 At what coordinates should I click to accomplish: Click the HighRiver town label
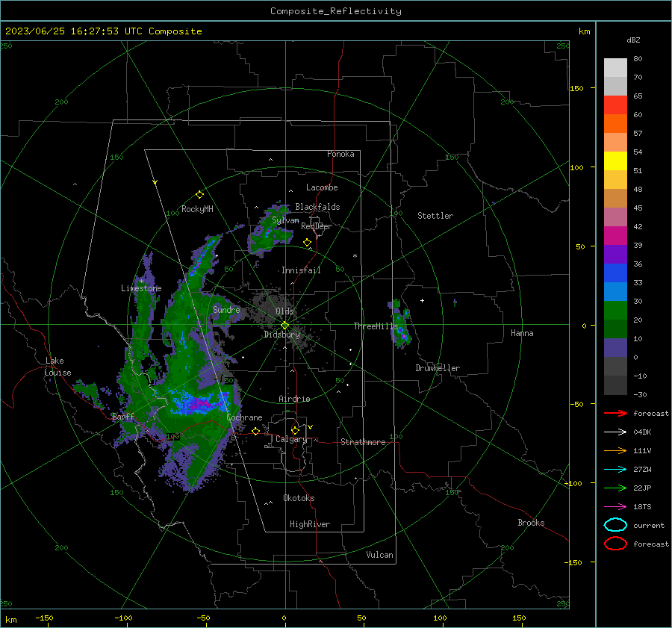click(x=310, y=524)
